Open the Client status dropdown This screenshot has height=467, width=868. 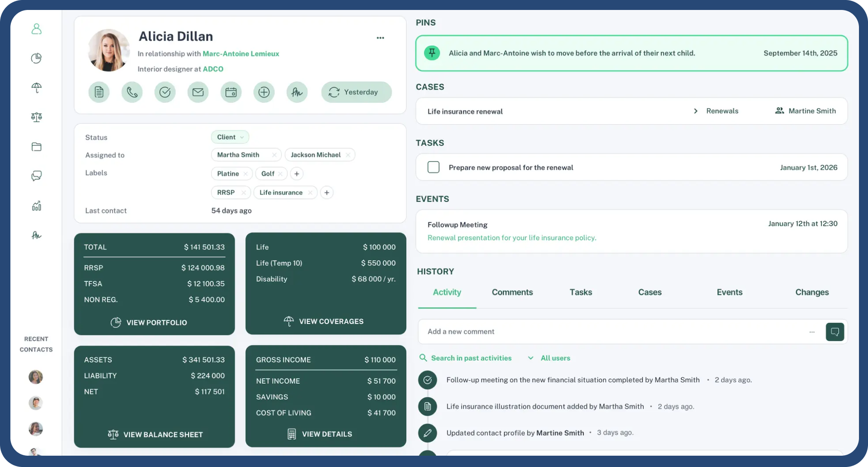coord(230,137)
